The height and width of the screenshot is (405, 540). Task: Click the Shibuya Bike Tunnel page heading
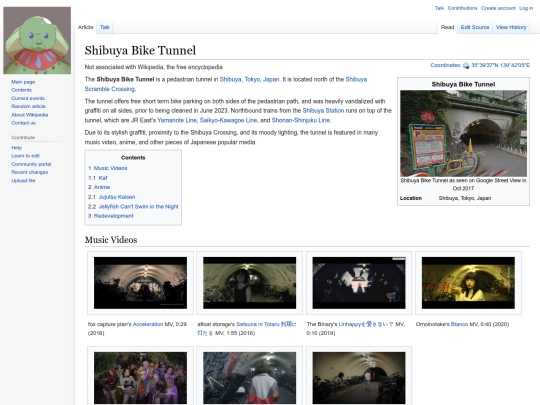(x=140, y=50)
